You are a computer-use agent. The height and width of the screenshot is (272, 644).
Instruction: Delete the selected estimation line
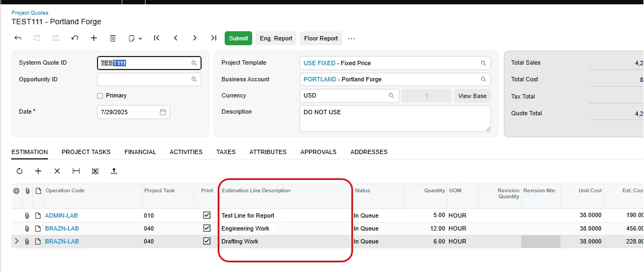[x=57, y=171]
